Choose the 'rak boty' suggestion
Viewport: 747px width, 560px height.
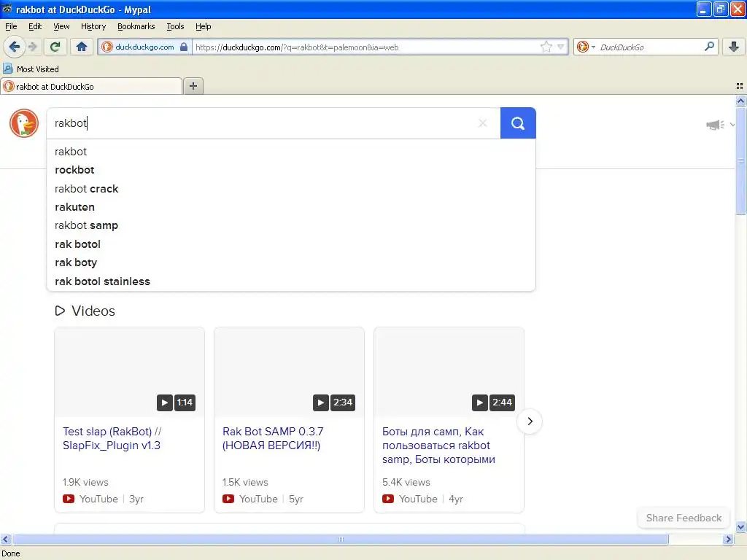click(290, 262)
